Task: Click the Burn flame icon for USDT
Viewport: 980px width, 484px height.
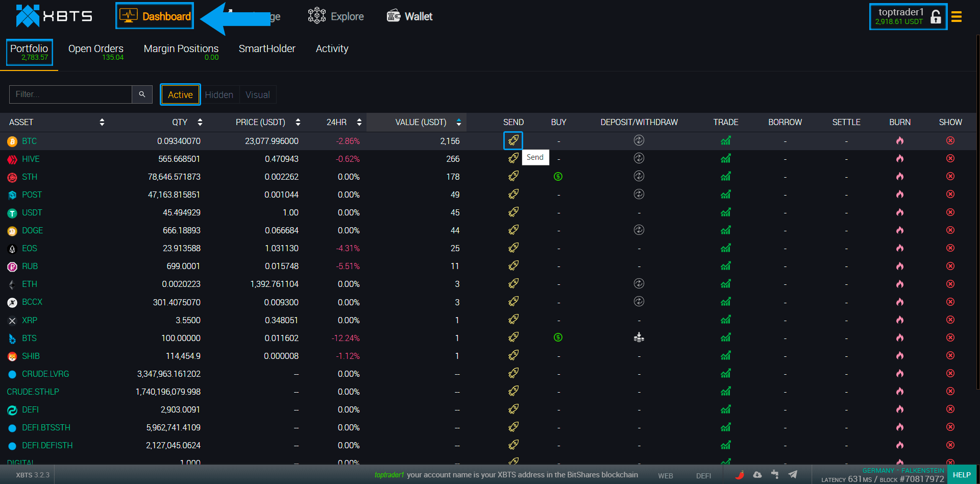Action: coord(900,212)
